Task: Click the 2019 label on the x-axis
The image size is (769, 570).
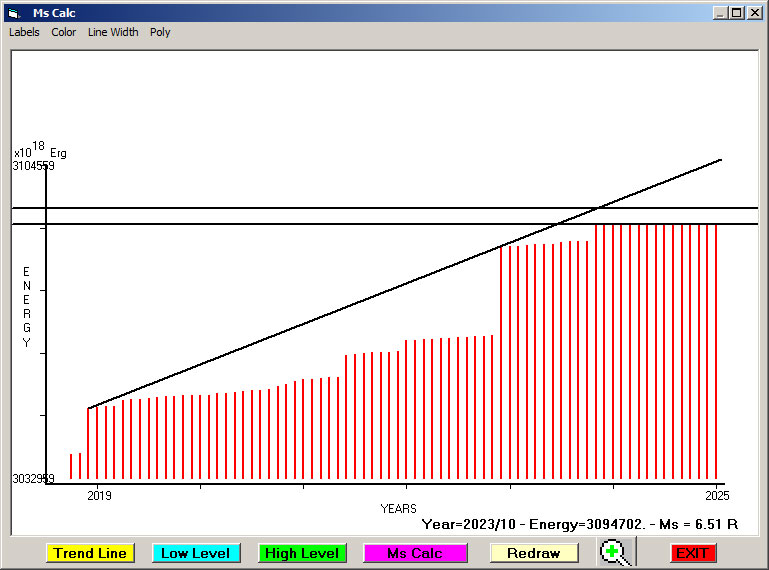Action: coord(97,495)
